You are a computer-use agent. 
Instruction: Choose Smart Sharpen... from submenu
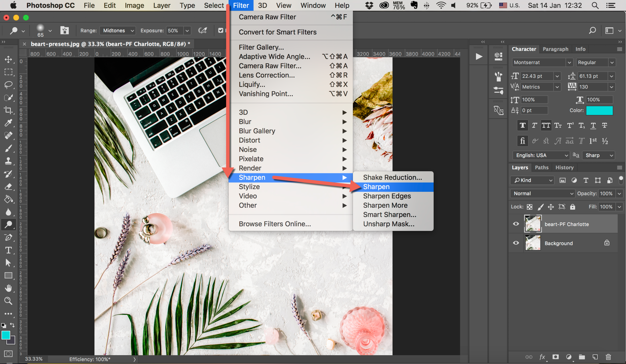(393, 215)
